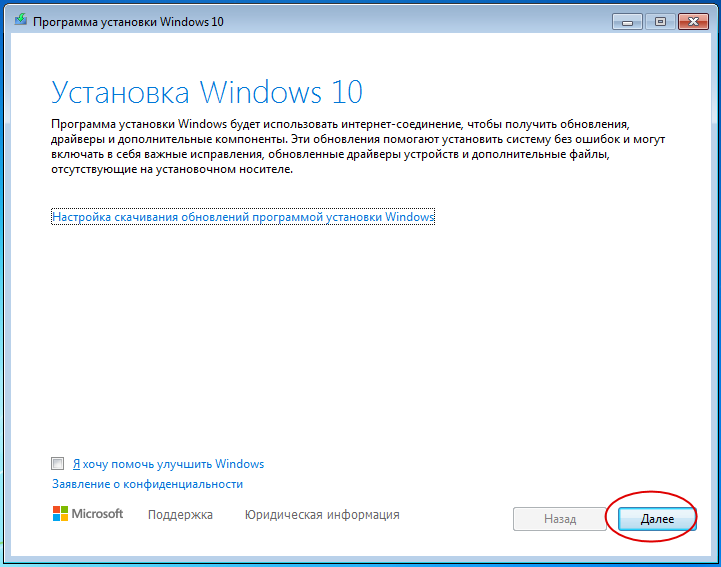Open Заявление о конфиденциальности link
The width and height of the screenshot is (721, 567).
click(147, 484)
